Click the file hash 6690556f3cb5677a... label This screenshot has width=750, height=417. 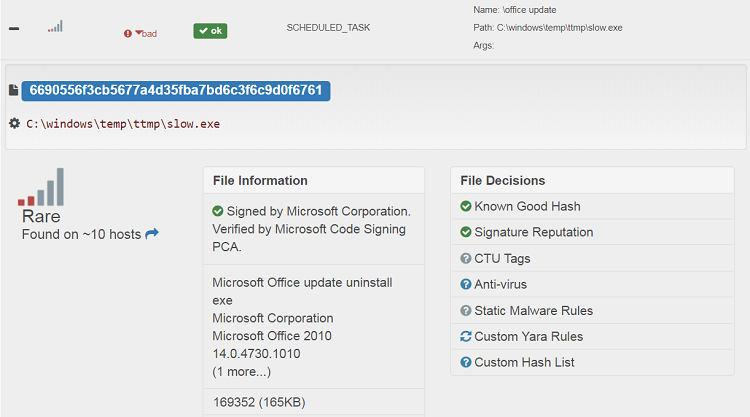(x=176, y=90)
